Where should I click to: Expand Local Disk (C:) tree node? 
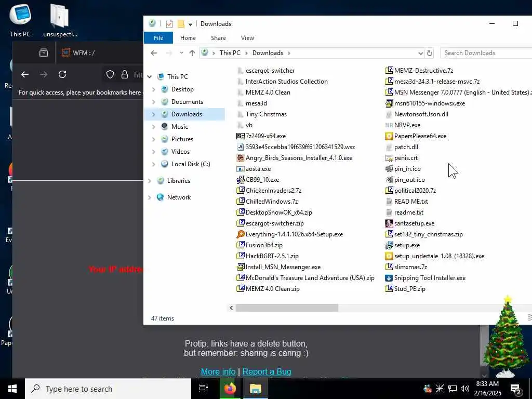(154, 164)
